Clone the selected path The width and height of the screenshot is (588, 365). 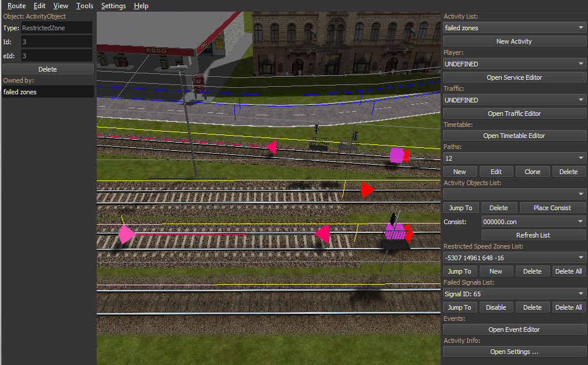pyautogui.click(x=532, y=172)
